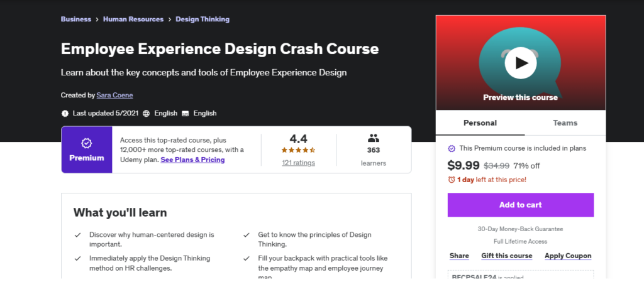Click the learners people icon
Image resolution: width=644 pixels, height=287 pixels.
point(374,138)
